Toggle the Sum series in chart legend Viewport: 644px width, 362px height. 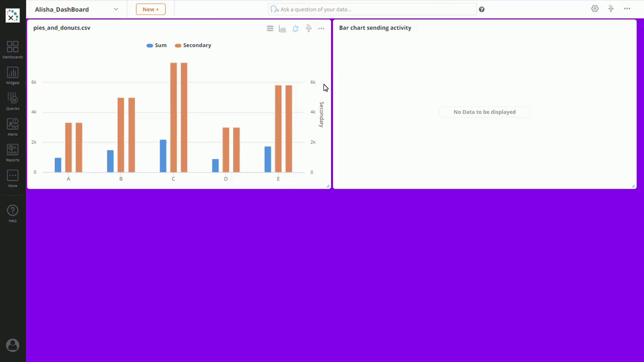(156, 45)
